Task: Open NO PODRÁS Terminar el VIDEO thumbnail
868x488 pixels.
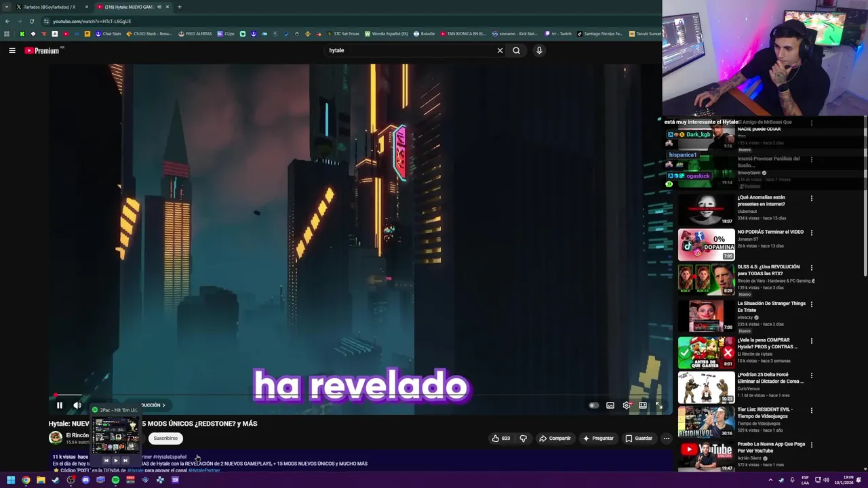Action: click(706, 245)
